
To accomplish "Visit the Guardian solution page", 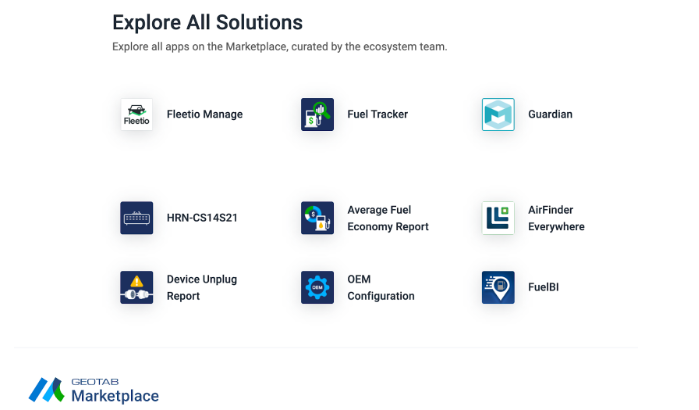I will [550, 115].
